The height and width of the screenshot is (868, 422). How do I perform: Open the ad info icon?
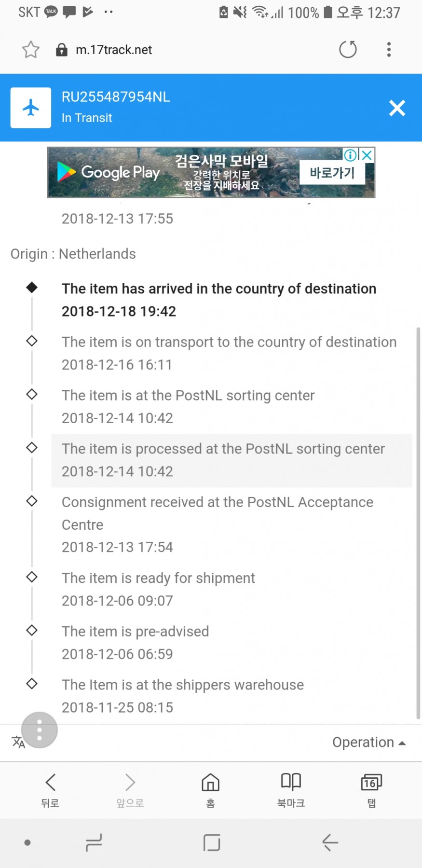[x=350, y=155]
